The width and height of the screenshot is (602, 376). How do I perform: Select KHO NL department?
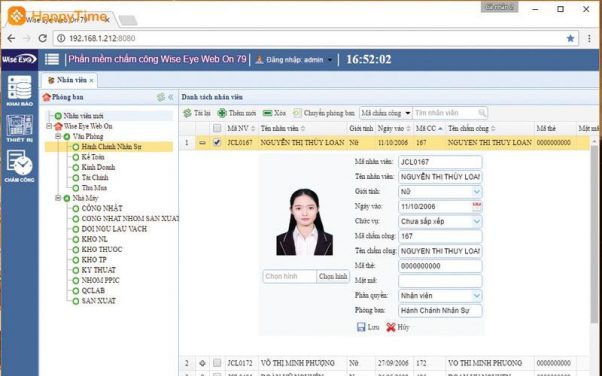point(94,239)
